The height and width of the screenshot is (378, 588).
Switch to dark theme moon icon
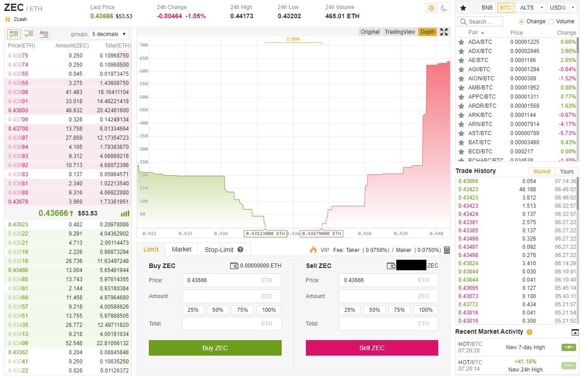coord(444,8)
